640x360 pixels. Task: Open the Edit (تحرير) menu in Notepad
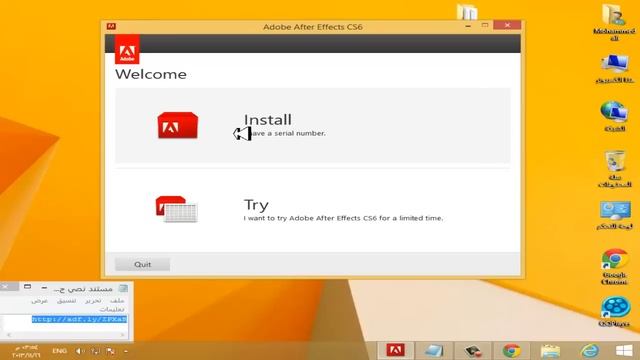[x=93, y=300]
